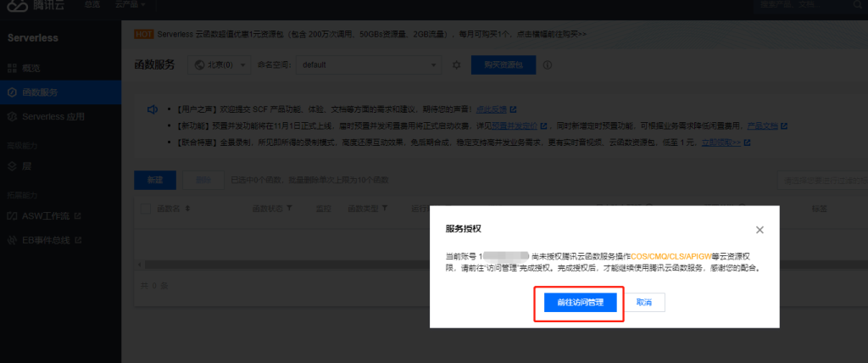Click the info icon beside 购买资源包
Screen dimensions: 868x363
coord(548,64)
